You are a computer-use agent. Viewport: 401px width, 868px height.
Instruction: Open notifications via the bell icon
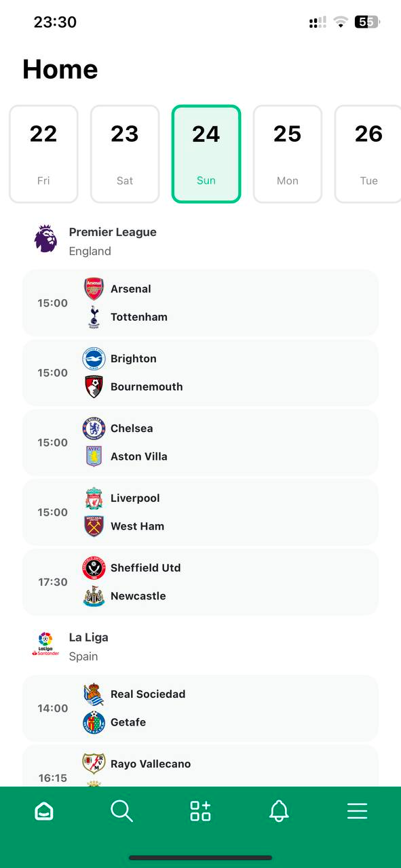(278, 810)
